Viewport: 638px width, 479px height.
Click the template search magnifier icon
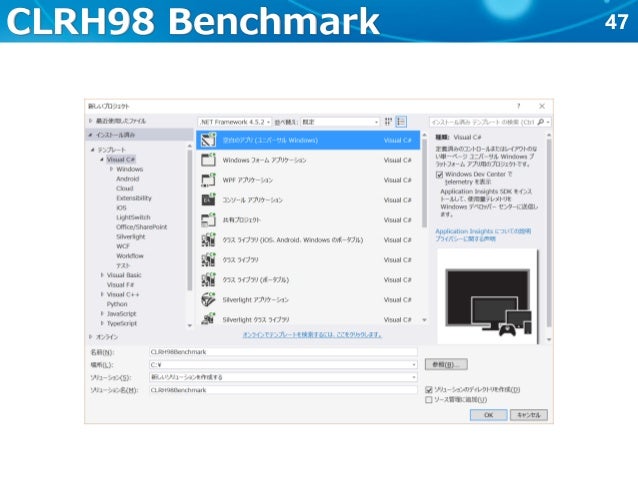pyautogui.click(x=540, y=122)
